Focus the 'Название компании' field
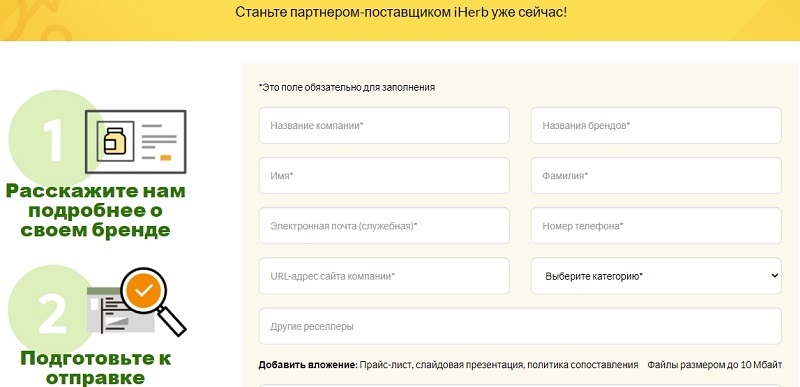The width and height of the screenshot is (800, 387). (x=384, y=125)
